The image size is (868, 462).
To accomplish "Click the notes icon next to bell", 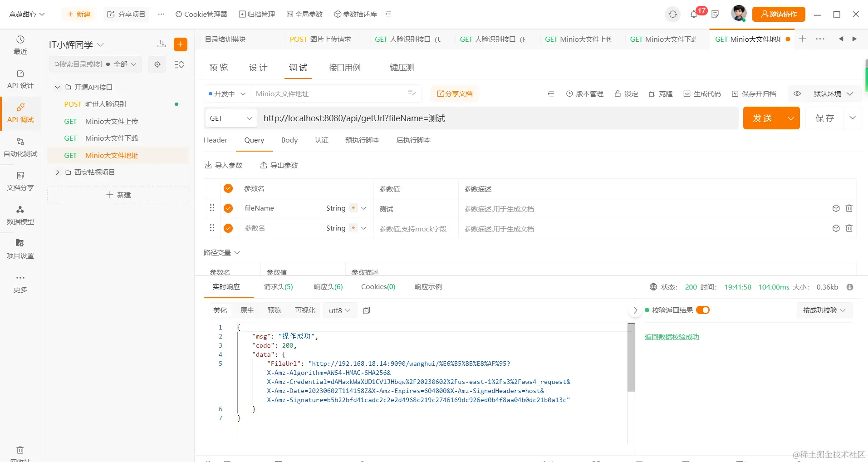I will [715, 14].
